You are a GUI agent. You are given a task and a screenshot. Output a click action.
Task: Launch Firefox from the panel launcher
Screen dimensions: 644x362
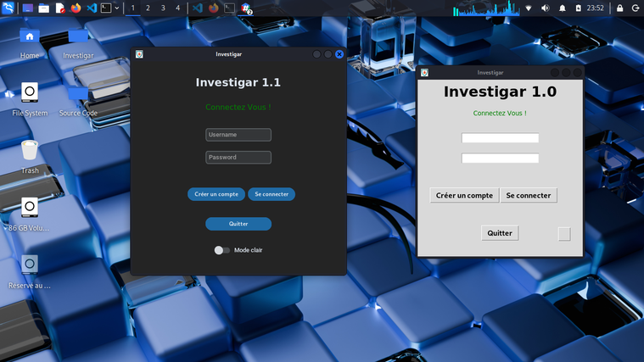pos(76,8)
